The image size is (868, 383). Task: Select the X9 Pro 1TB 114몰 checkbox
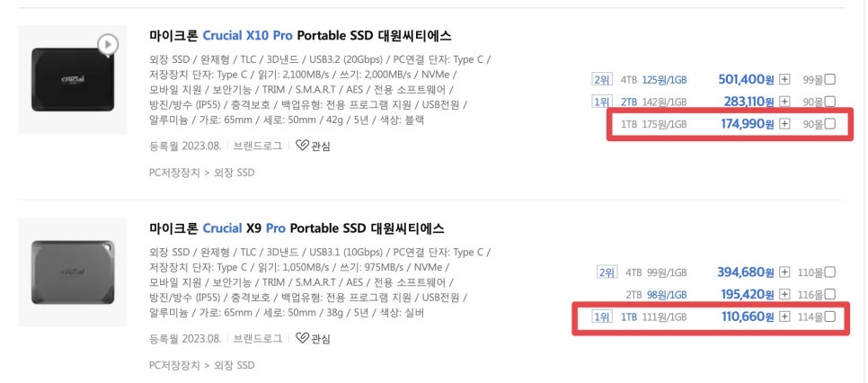(x=829, y=316)
